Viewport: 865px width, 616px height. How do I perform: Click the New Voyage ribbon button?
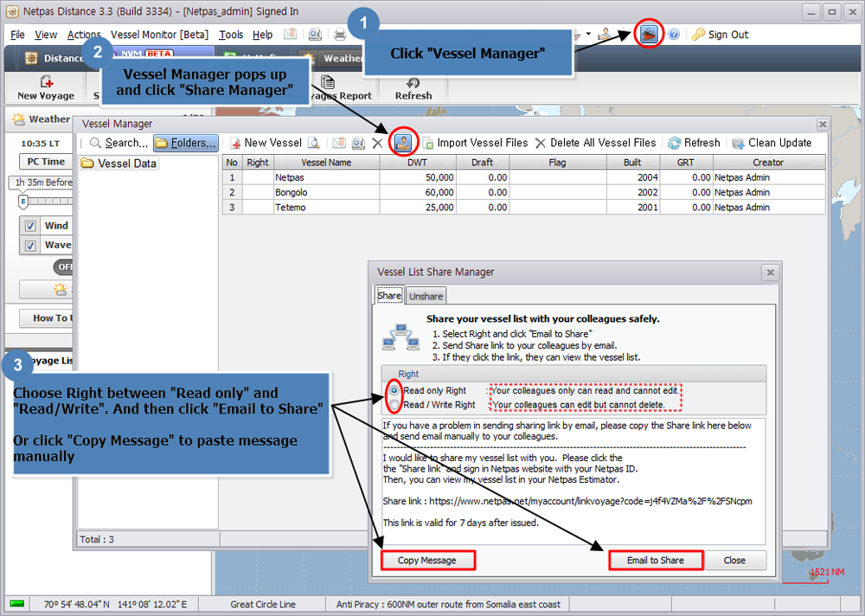(46, 88)
